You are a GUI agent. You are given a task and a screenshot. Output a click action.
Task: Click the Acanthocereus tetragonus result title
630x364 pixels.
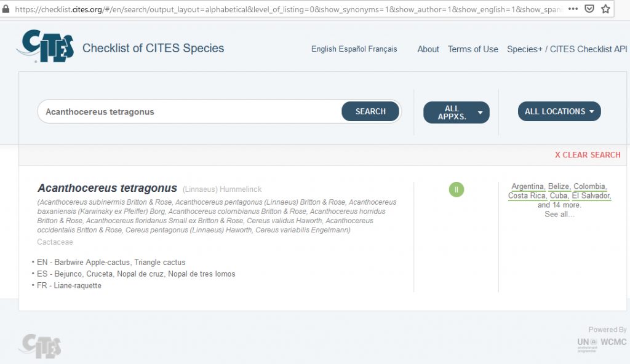tap(107, 188)
